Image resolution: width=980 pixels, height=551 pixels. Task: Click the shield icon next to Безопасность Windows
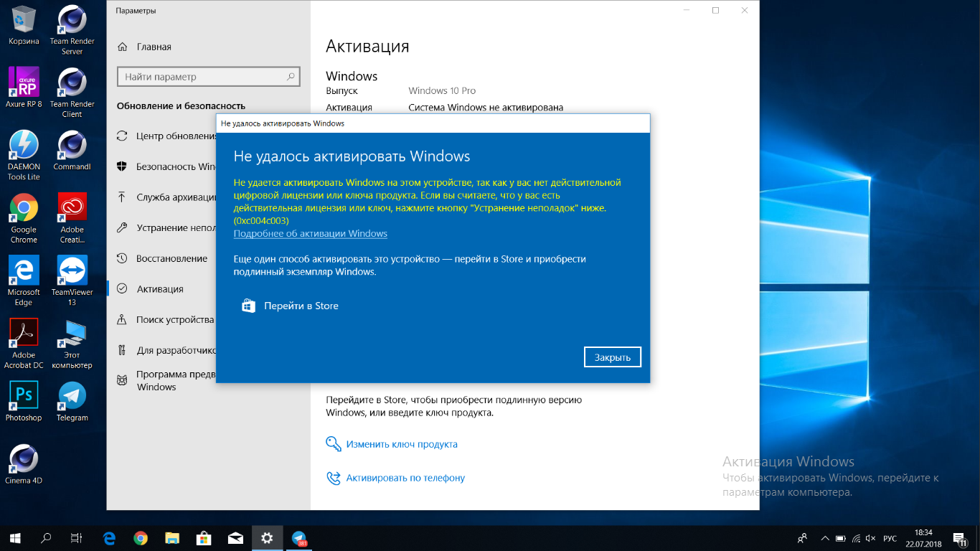point(122,166)
